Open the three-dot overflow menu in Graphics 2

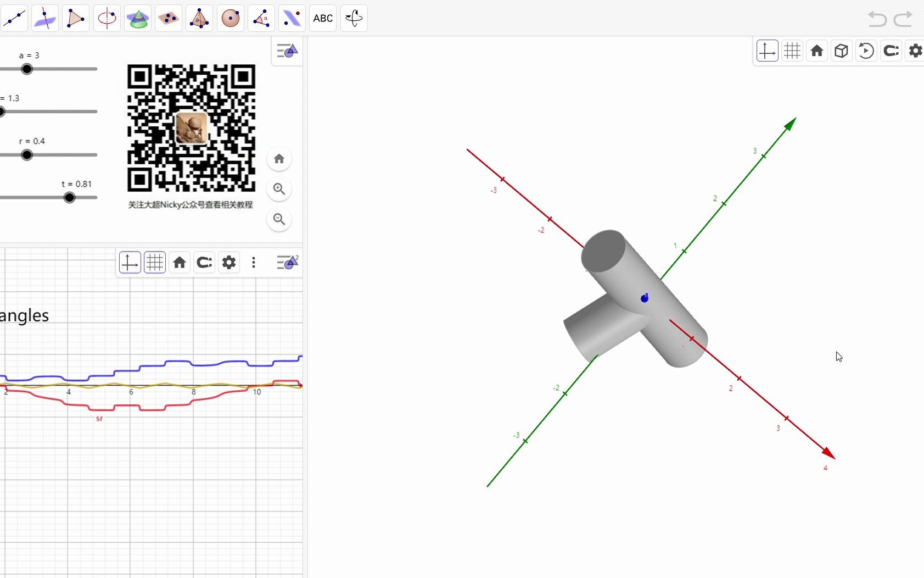point(253,262)
